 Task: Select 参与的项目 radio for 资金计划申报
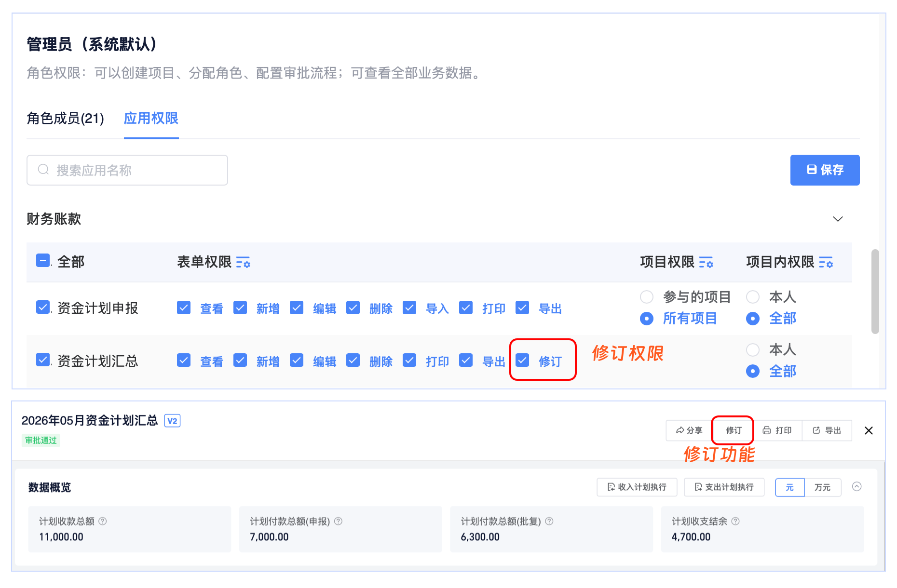coord(647,297)
